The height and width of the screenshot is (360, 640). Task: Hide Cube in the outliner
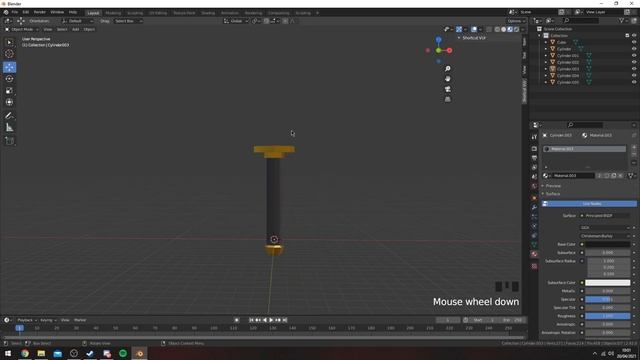pos(634,42)
